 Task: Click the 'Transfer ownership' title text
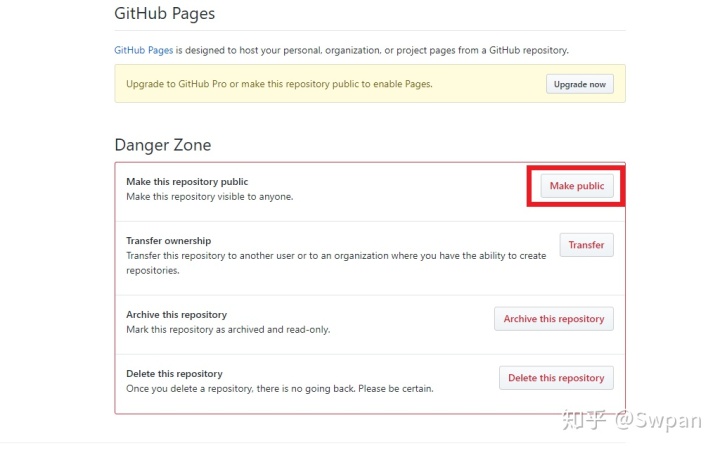[x=169, y=241]
